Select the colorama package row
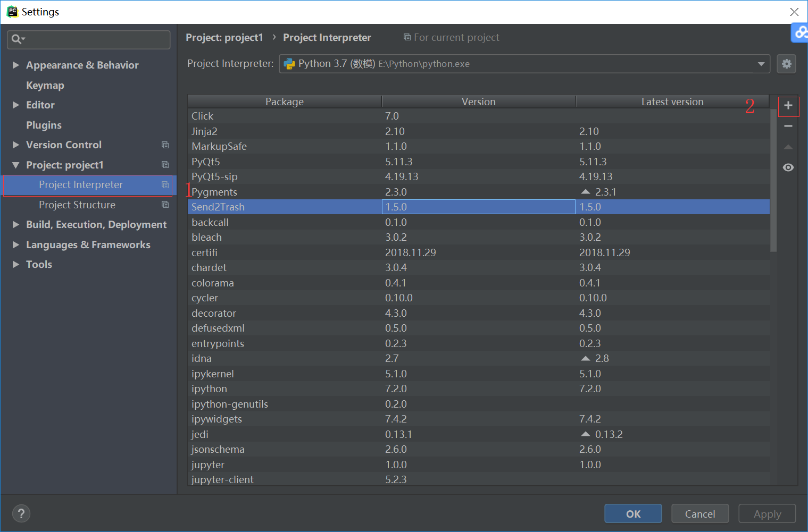This screenshot has height=532, width=808. 479,283
